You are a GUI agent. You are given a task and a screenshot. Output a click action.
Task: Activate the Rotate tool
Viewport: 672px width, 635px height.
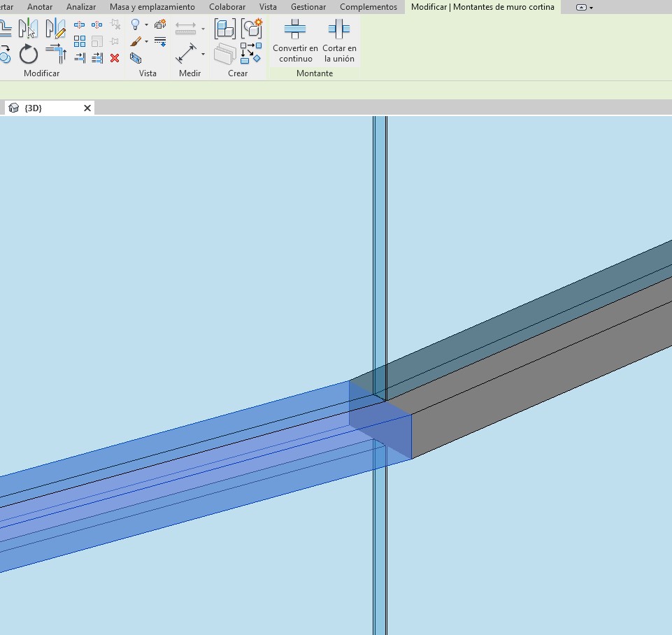[29, 54]
